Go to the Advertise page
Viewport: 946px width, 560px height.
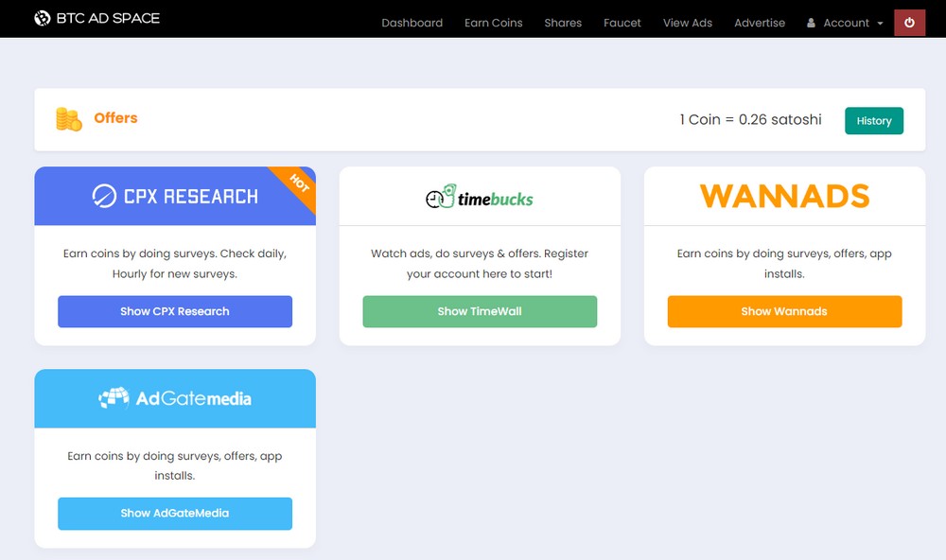coord(760,23)
